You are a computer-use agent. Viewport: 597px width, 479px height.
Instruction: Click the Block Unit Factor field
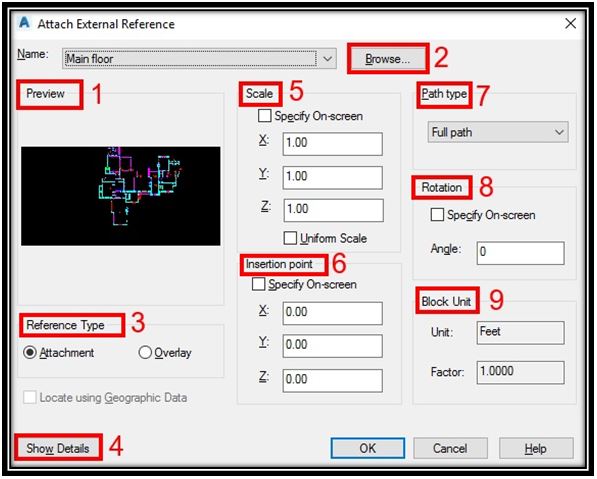click(520, 372)
